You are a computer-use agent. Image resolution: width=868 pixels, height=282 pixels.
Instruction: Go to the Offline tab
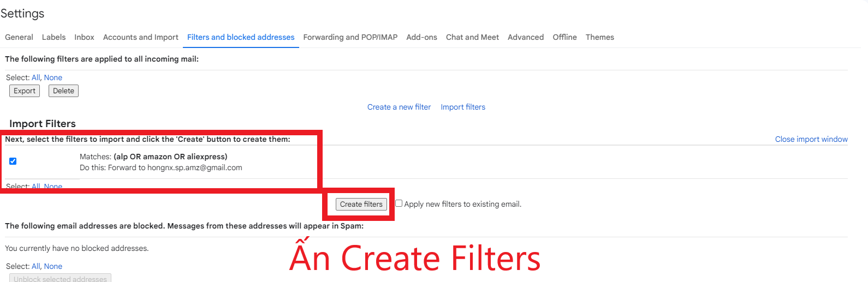point(564,37)
